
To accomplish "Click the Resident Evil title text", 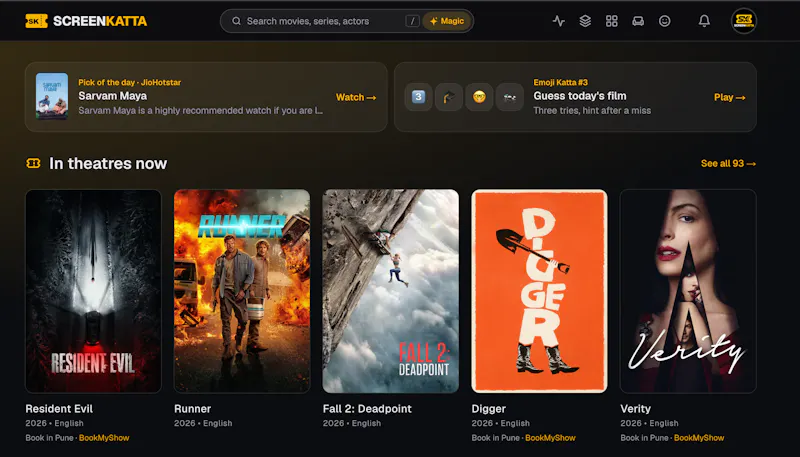I will 59,409.
